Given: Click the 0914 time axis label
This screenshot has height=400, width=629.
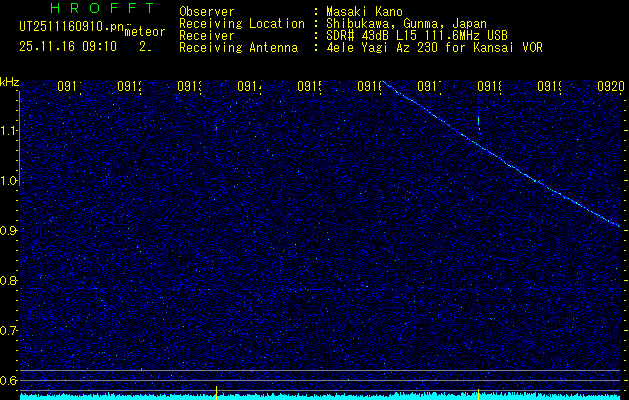Looking at the screenshot, I should point(249,86).
